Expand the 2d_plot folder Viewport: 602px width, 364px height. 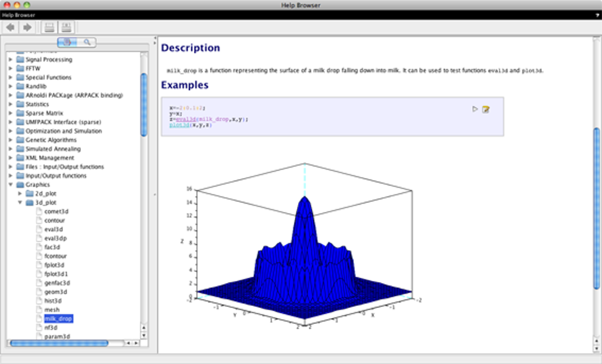(20, 194)
